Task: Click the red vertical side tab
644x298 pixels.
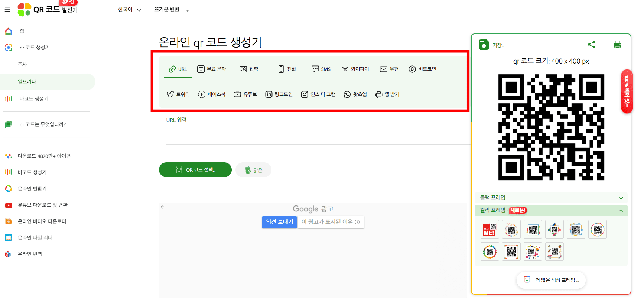Action: click(627, 91)
